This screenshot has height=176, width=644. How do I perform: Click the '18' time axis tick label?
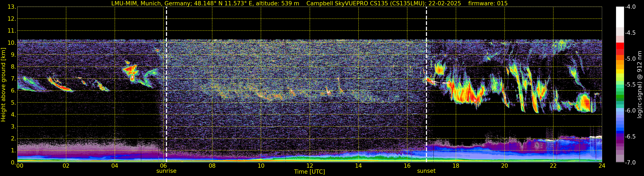coord(456,166)
